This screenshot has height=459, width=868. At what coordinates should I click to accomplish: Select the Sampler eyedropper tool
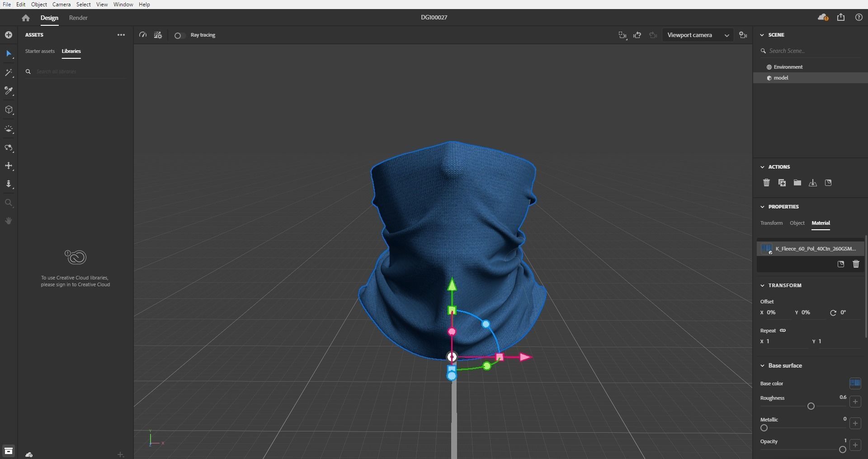coord(9,91)
